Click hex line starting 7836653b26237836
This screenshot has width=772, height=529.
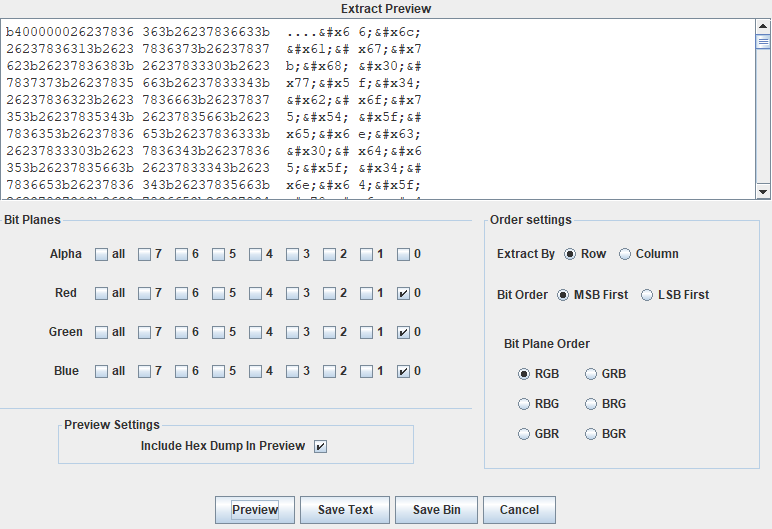214,185
